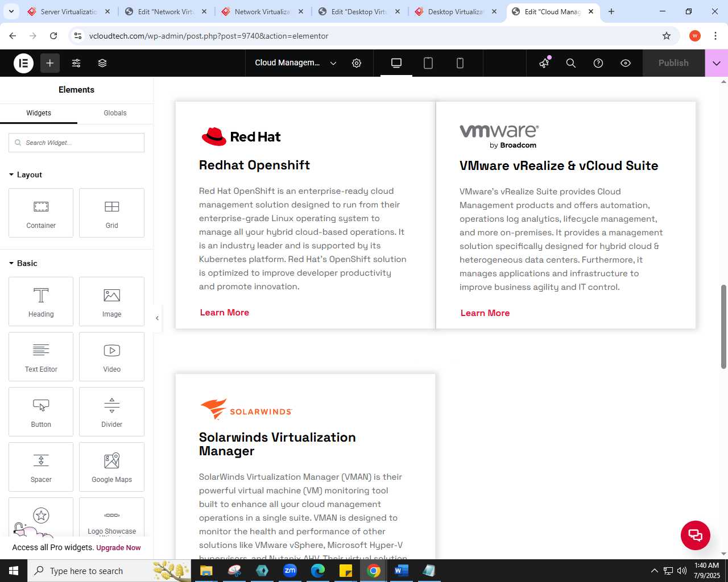This screenshot has width=728, height=582.
Task: Open a new browser tab
Action: pyautogui.click(x=611, y=11)
